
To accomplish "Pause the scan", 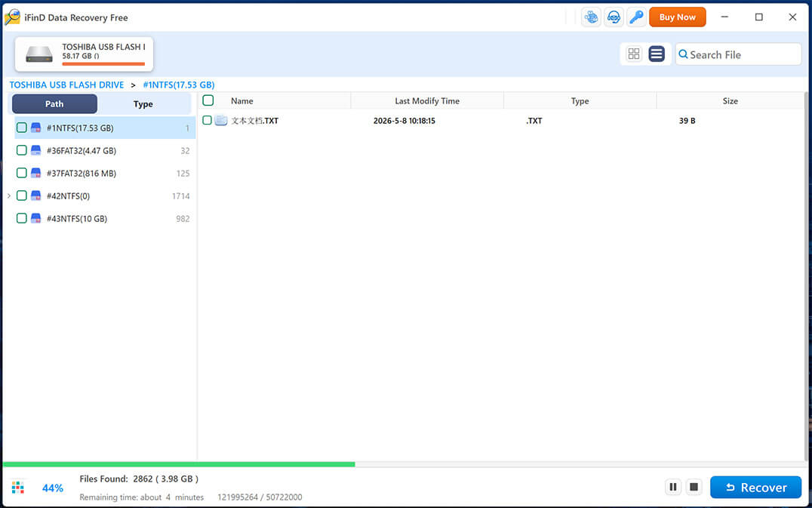I will 672,487.
